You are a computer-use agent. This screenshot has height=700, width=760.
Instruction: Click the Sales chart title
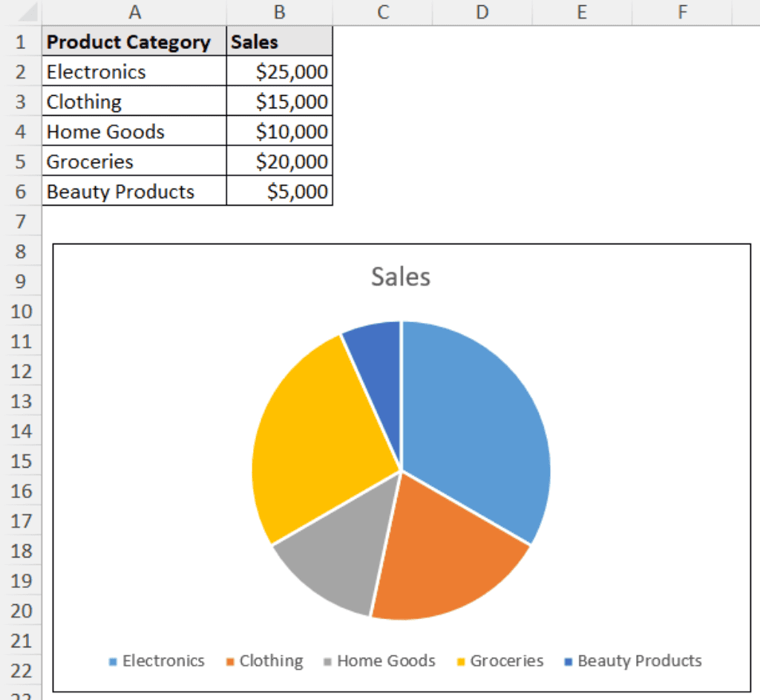coord(400,276)
